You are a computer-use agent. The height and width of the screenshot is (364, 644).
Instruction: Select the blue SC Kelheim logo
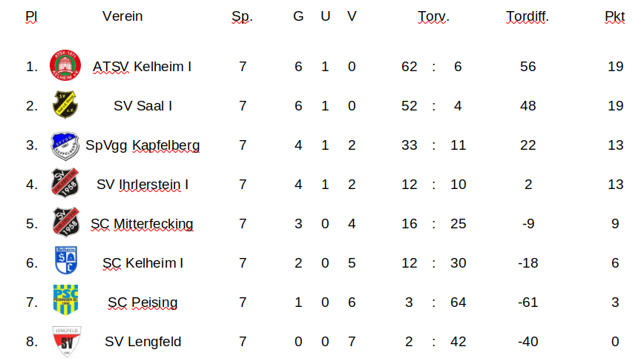65,262
